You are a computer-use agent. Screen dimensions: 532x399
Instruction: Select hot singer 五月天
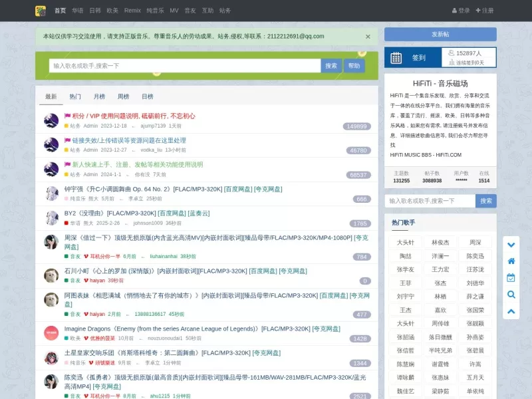point(475,378)
